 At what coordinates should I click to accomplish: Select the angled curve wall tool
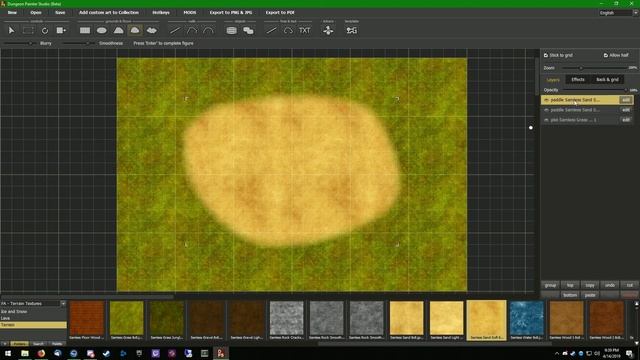(192, 31)
